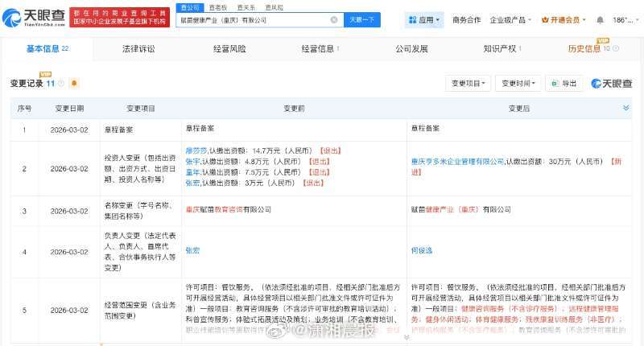Click new name 赋苗健康产业(重庆)有限公司 in table
The height and width of the screenshot is (346, 644).
point(460,209)
